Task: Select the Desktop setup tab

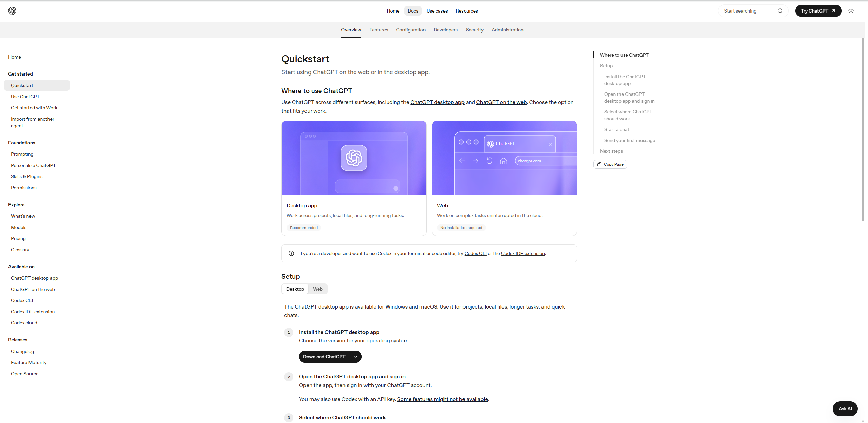Action: click(295, 289)
